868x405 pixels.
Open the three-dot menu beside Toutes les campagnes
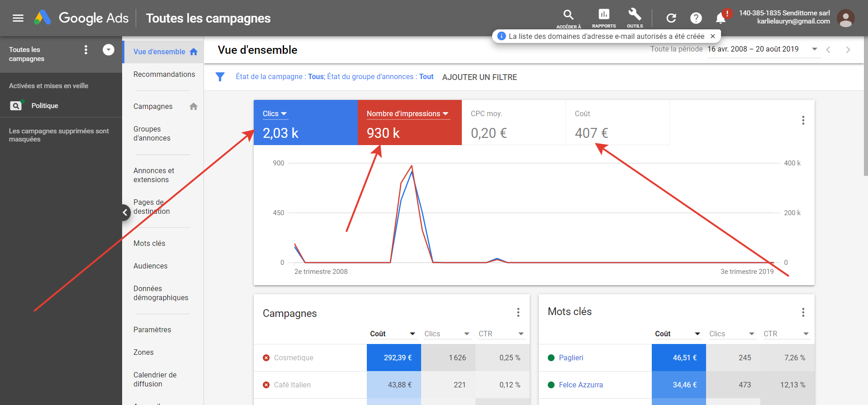[86, 50]
